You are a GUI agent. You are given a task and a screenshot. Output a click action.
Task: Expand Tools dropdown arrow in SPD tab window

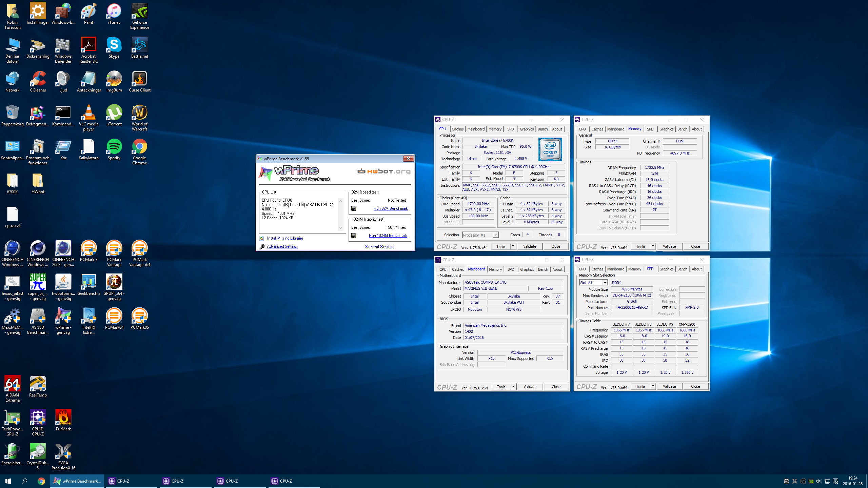pyautogui.click(x=653, y=386)
